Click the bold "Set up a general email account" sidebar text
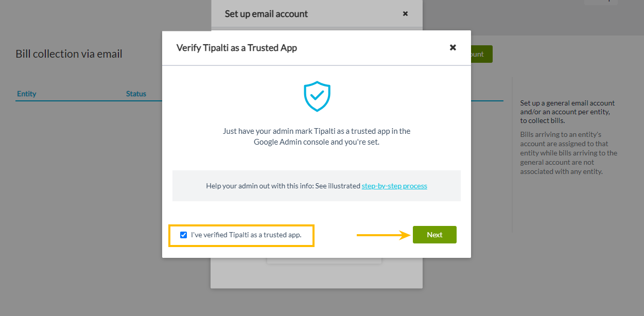 [x=567, y=112]
